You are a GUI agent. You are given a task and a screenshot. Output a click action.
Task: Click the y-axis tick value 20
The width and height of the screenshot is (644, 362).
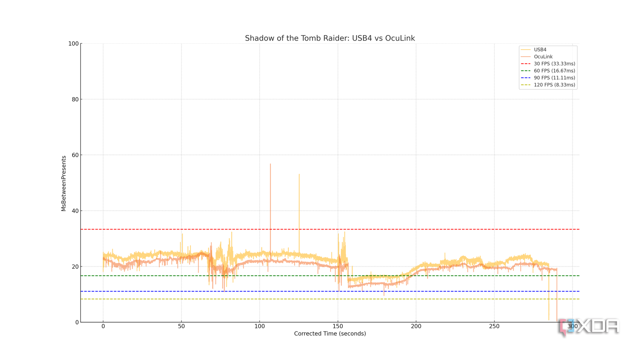[75, 267]
